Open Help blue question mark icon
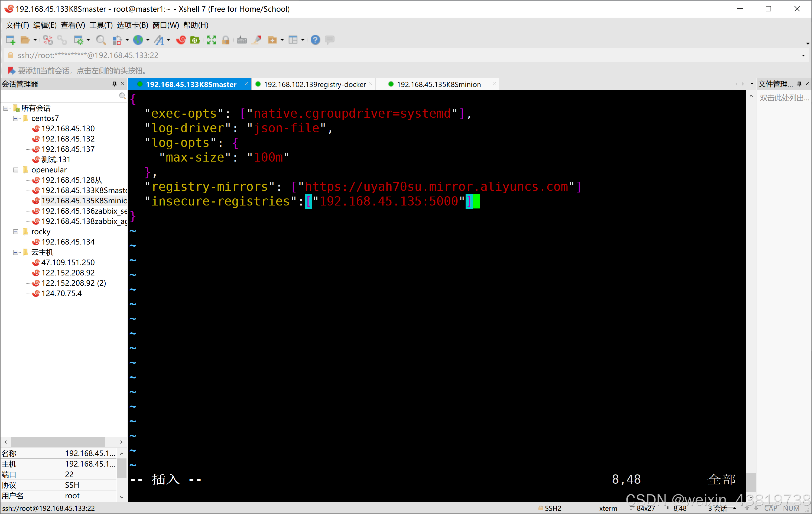812x514 pixels. click(315, 40)
